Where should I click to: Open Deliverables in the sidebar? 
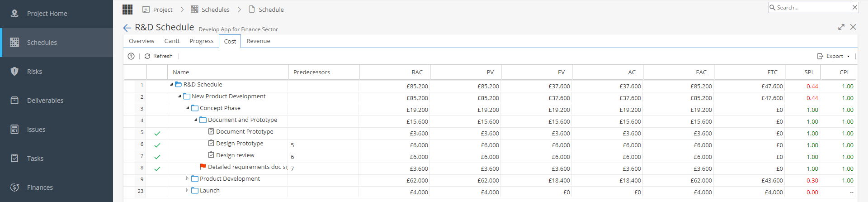coord(57,101)
